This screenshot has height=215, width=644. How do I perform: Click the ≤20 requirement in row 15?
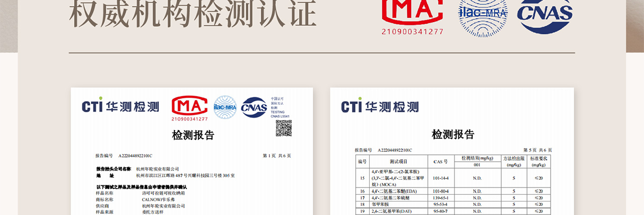(x=538, y=177)
